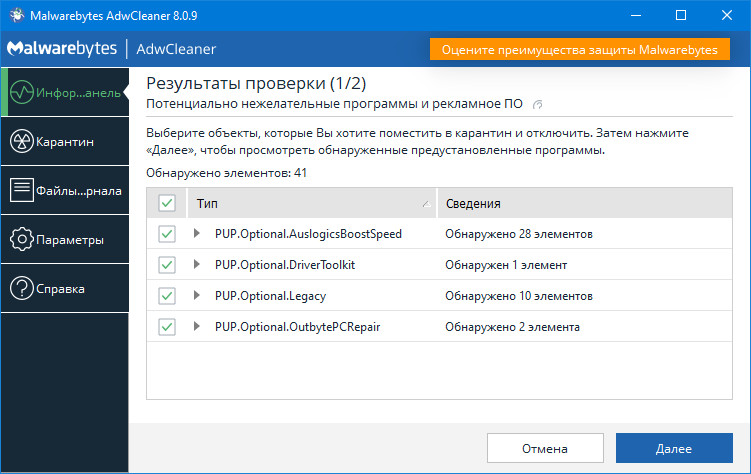
Task: Click the sort arrow in Тип column
Action: [426, 204]
